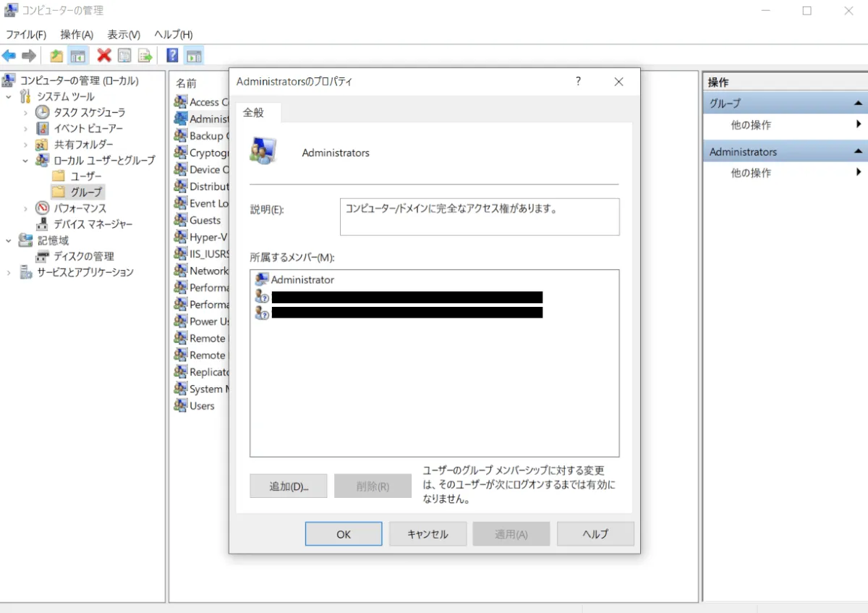The image size is (868, 613).
Task: Select the System group row in list
Action: click(x=201, y=389)
